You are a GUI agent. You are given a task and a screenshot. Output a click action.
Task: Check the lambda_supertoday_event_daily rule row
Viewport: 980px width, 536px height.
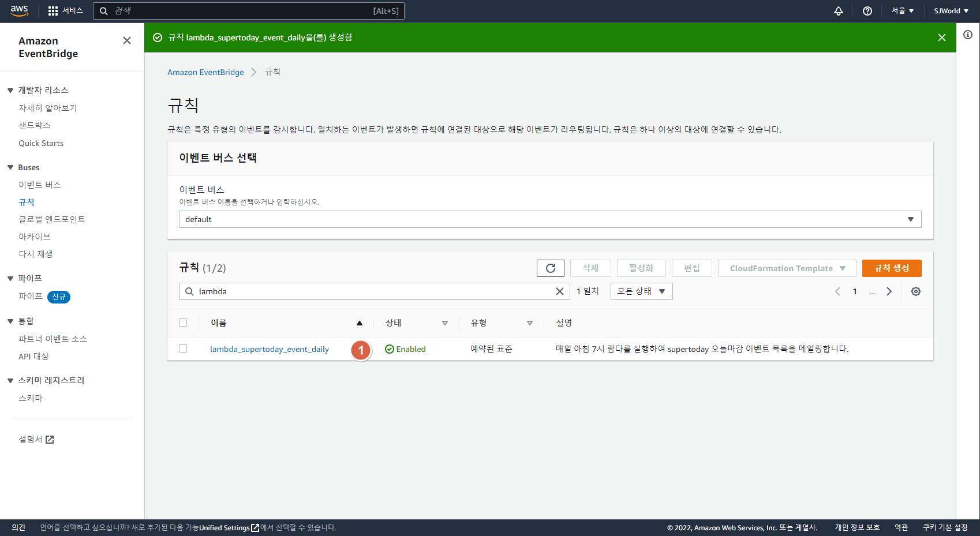click(x=183, y=348)
